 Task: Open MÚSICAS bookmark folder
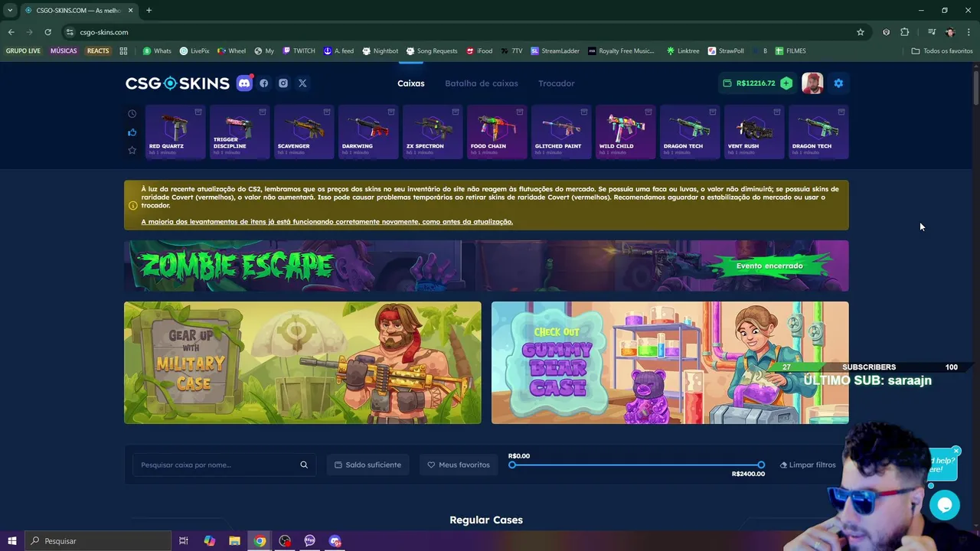(64, 51)
